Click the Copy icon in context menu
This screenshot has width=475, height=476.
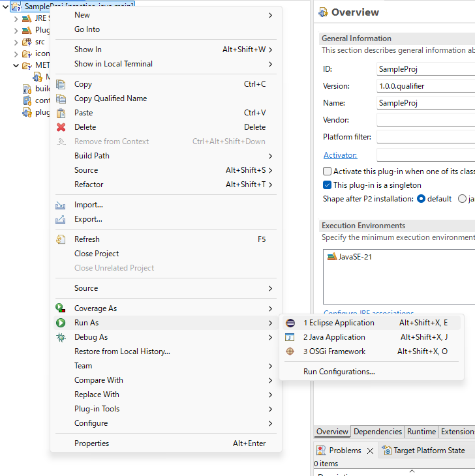[x=61, y=84]
